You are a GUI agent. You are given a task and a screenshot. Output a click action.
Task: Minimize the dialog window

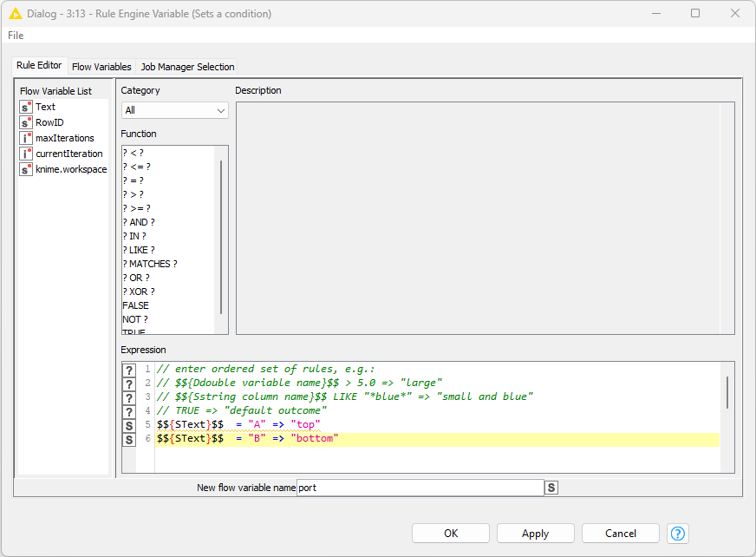(x=656, y=13)
